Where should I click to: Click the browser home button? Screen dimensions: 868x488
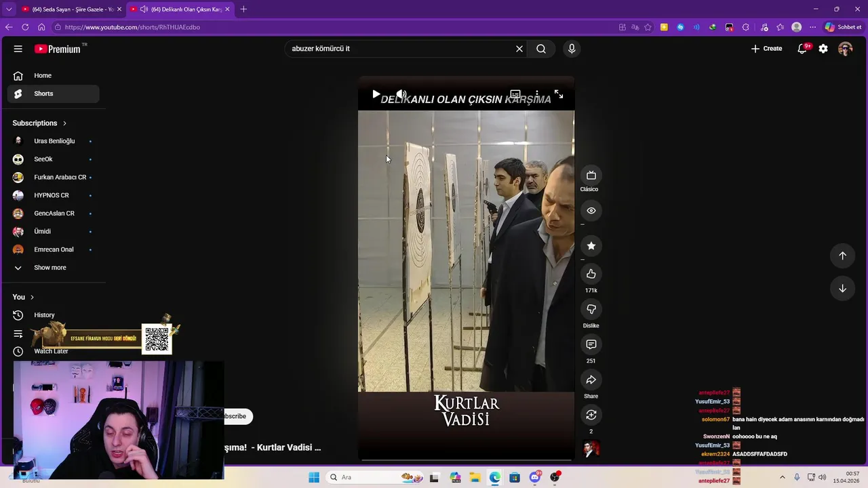pos(41,27)
